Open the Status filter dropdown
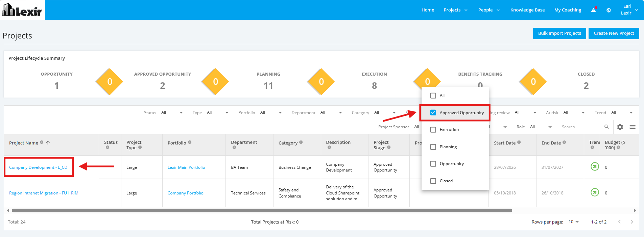Image resolution: width=644 pixels, height=237 pixels. click(172, 112)
